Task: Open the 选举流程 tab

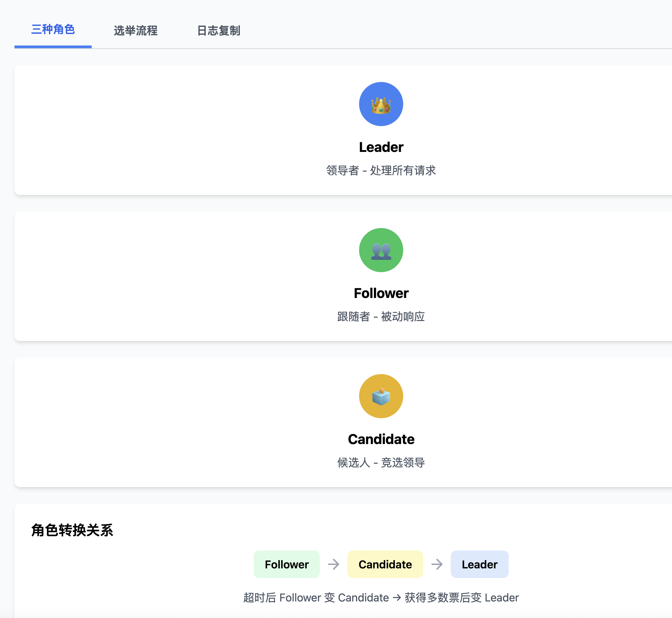Action: [135, 31]
